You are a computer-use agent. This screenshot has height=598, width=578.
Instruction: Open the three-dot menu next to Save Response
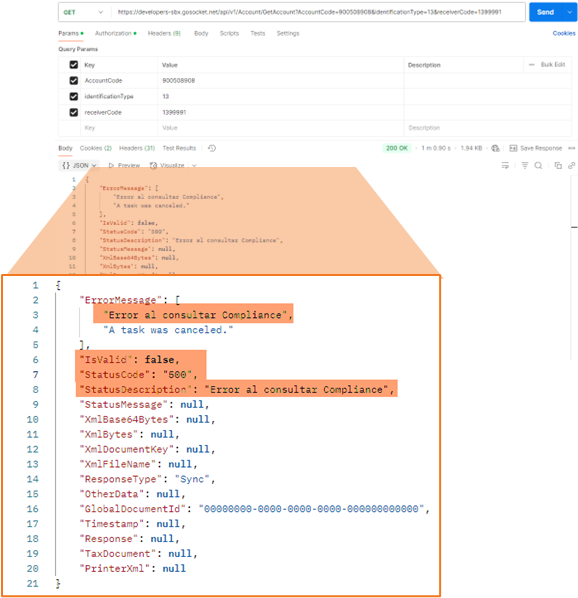click(x=572, y=148)
